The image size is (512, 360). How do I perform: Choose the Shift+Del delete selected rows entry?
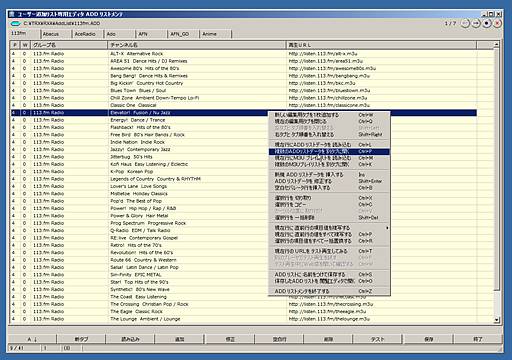(x=329, y=218)
